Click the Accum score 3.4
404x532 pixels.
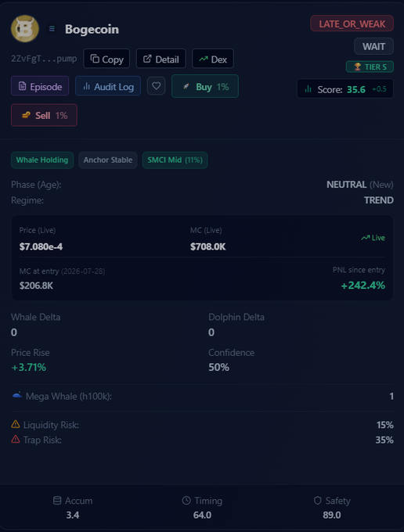pos(73,515)
